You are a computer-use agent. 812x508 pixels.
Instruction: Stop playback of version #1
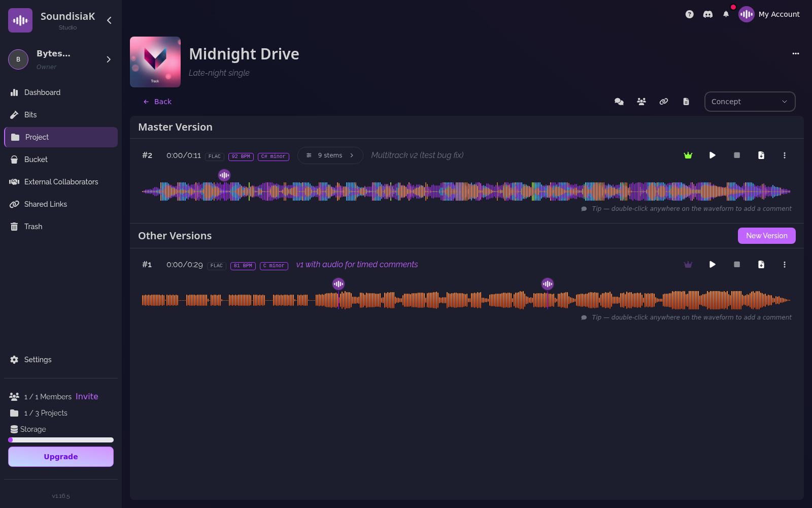pyautogui.click(x=737, y=265)
